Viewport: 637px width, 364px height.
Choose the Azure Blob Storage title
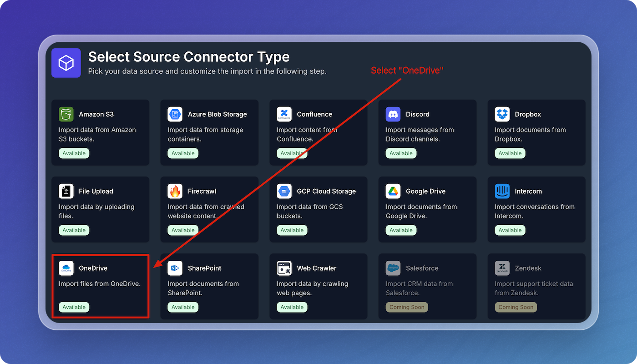tap(217, 114)
